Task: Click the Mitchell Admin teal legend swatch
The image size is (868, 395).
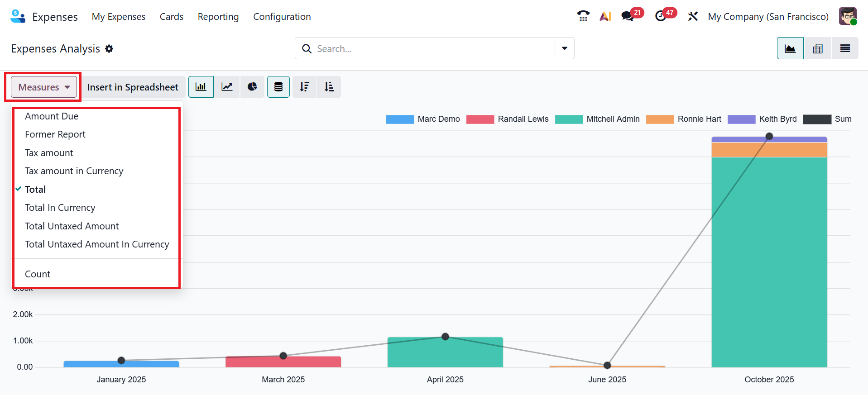Action: 568,119
